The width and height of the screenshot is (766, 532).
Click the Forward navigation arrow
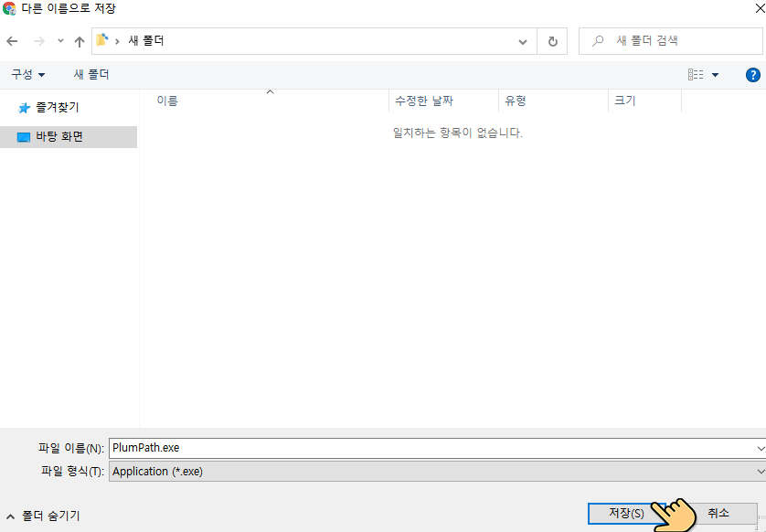(38, 41)
